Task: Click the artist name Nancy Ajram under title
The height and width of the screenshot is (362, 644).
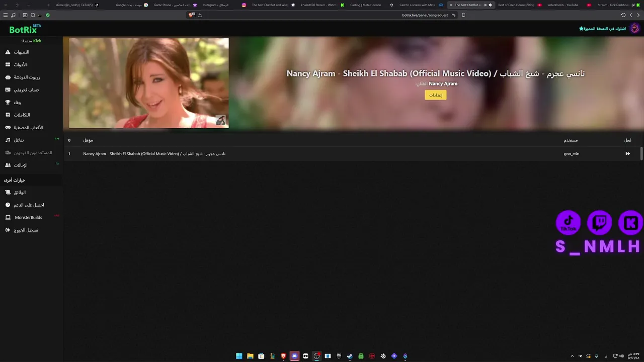Action: tap(443, 84)
